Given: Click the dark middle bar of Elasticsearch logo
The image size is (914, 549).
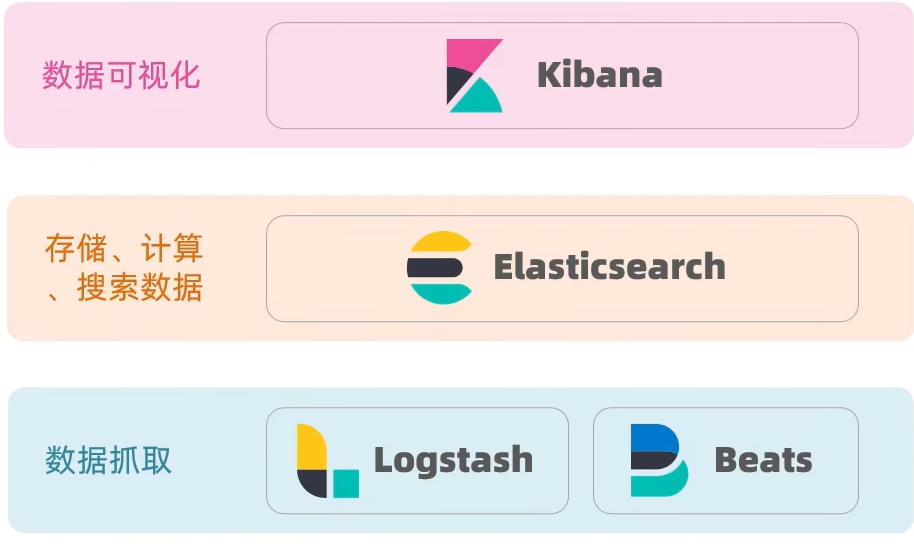Looking at the screenshot, I should (434, 268).
